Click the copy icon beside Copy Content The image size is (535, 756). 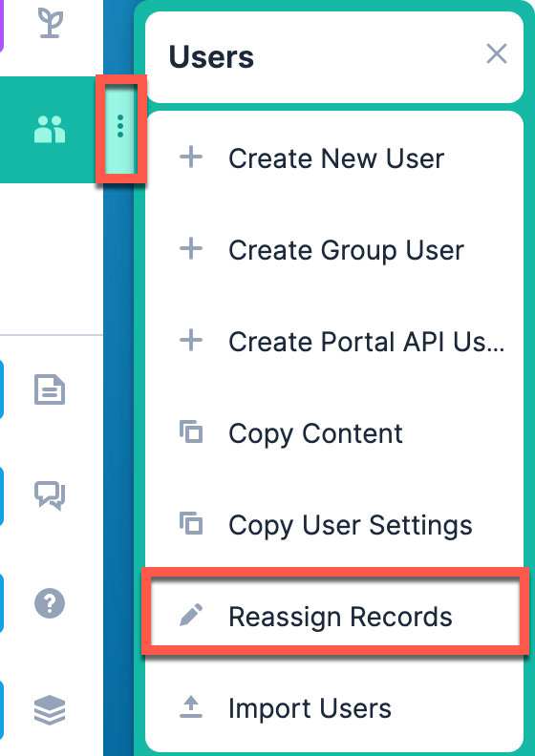coord(191,432)
